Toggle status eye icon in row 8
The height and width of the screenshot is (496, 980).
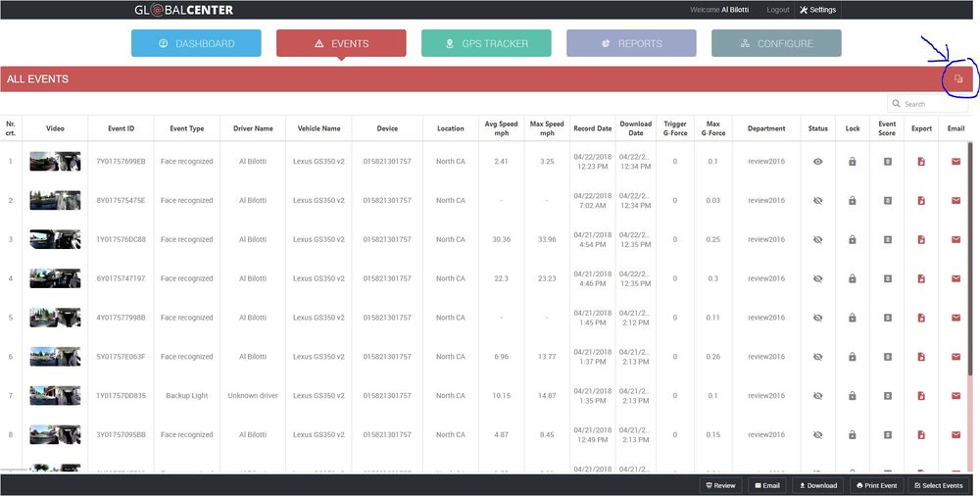click(818, 435)
